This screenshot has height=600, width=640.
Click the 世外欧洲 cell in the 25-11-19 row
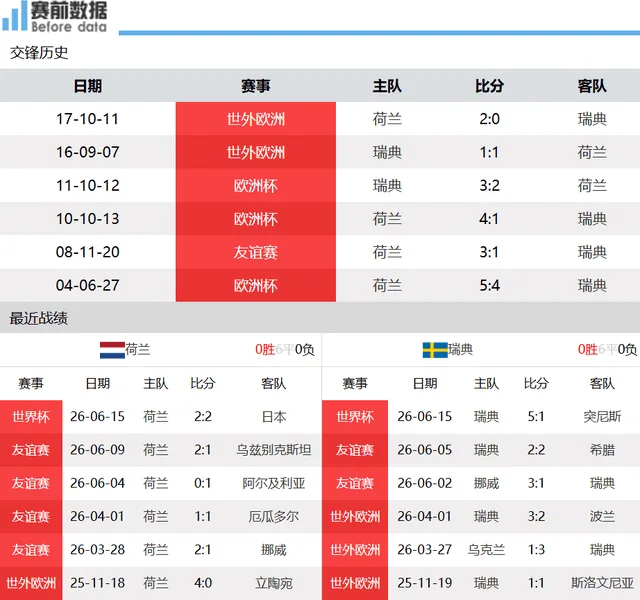[355, 583]
